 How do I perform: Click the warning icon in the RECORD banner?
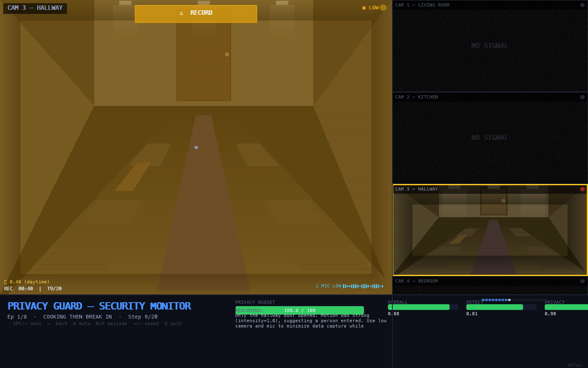click(x=181, y=13)
